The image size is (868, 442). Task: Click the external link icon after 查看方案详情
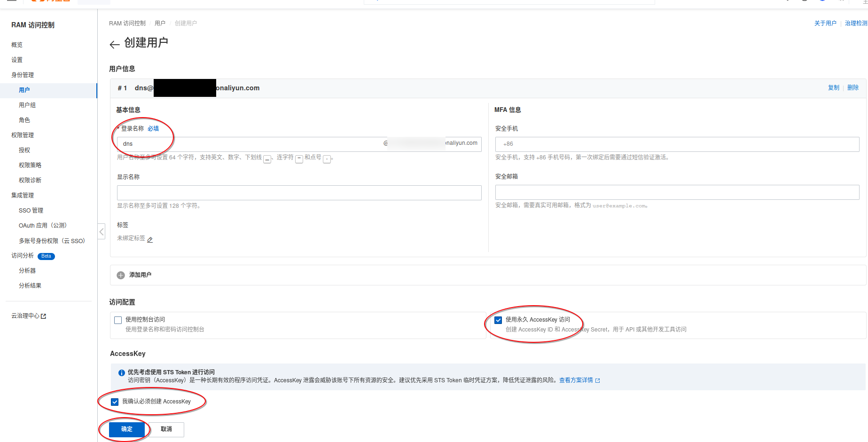(x=598, y=380)
